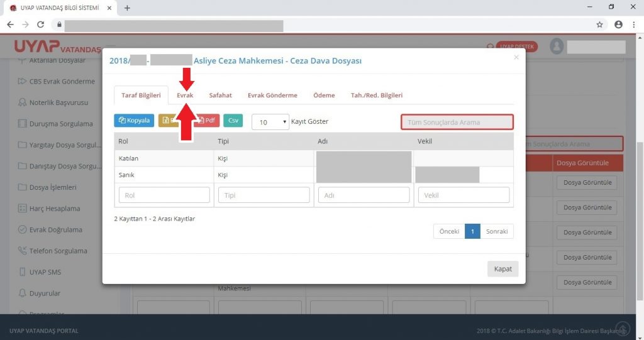Switch to the Safahat tab
This screenshot has width=644, height=340.
point(220,96)
